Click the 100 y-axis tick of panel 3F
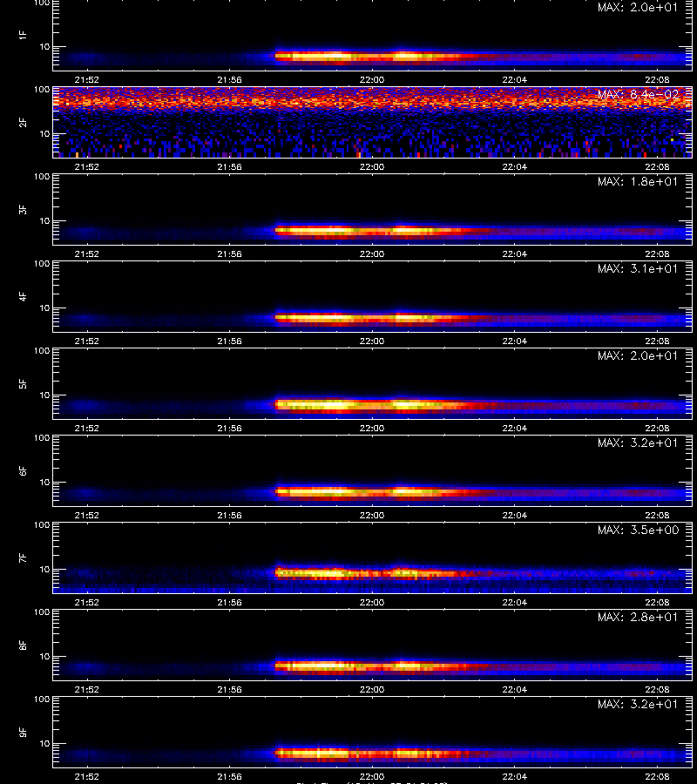Viewport: 697px width, 784px height. coord(42,177)
